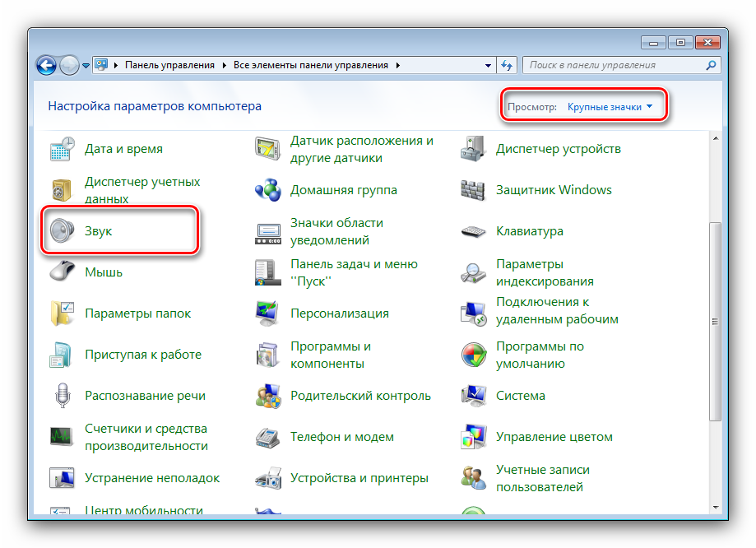Expand the Крупные значки view dropdown
Screen dimensions: 756x548
(x=610, y=107)
